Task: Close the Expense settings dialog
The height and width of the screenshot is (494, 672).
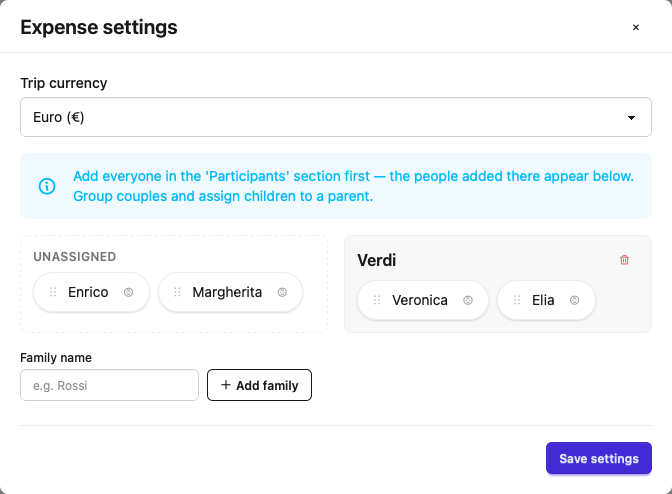Action: click(x=636, y=27)
